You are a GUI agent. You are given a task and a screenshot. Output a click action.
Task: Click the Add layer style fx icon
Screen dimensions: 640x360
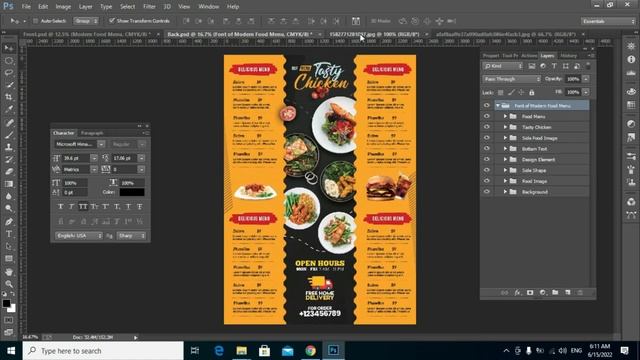tap(517, 292)
